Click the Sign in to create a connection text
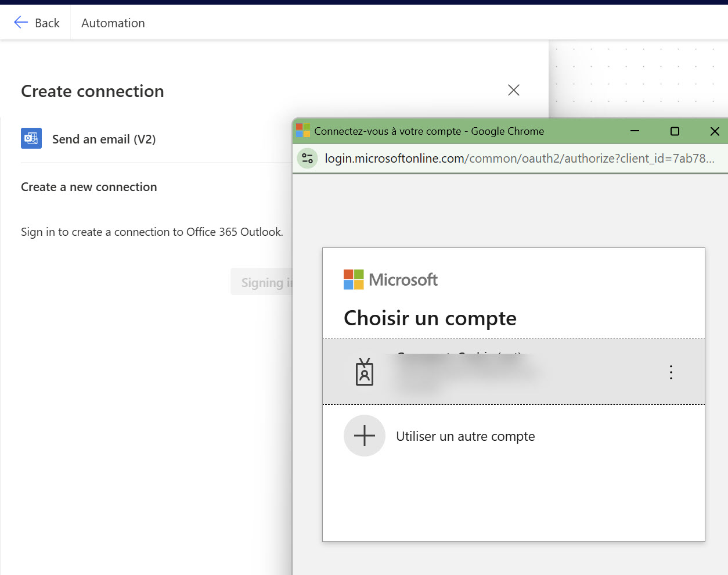 click(x=152, y=232)
